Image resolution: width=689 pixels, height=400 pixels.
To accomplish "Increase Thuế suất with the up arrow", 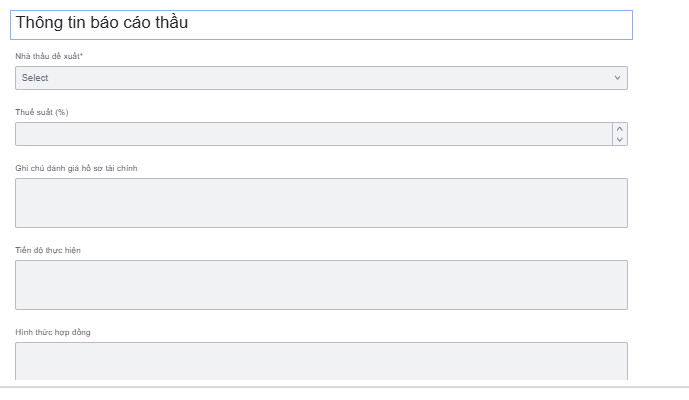I will 620,129.
